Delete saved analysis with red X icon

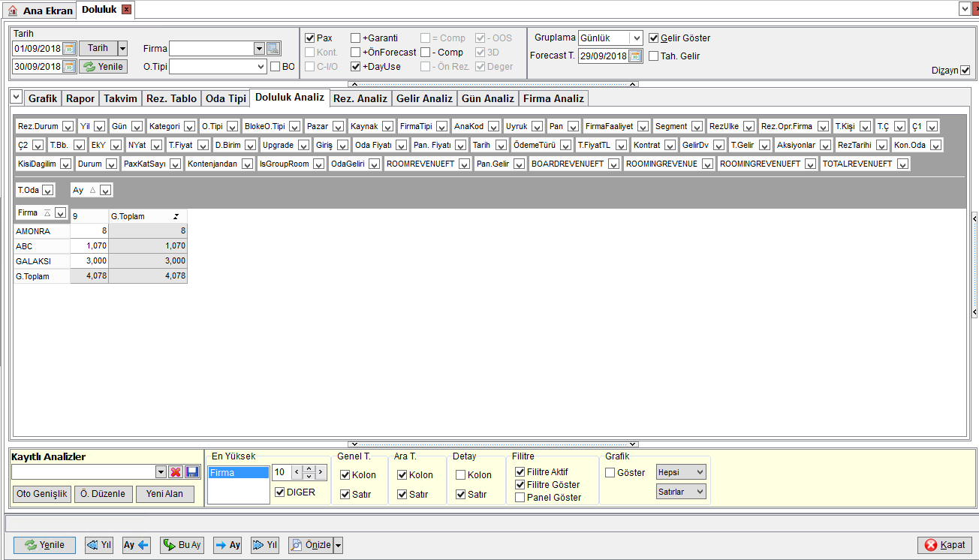pyautogui.click(x=176, y=471)
